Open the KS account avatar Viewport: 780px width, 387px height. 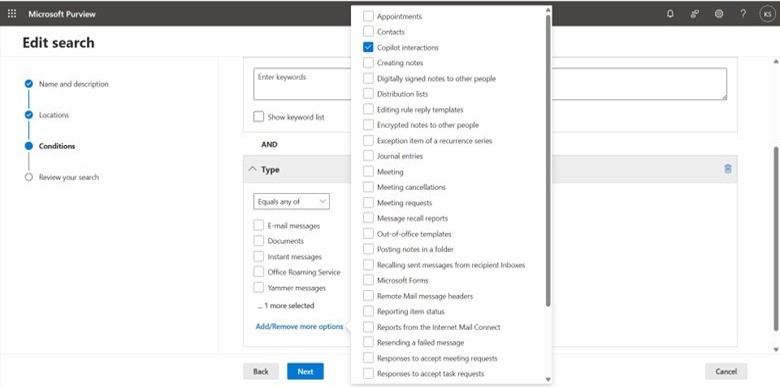pyautogui.click(x=767, y=14)
